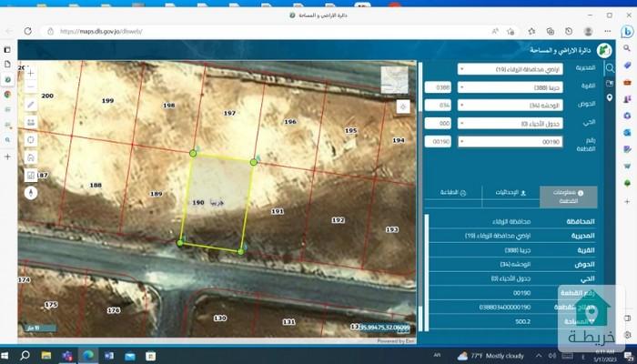Click the results panel vertical scrollbar
Viewport: 637px width, 364px height.
tap(427, 264)
